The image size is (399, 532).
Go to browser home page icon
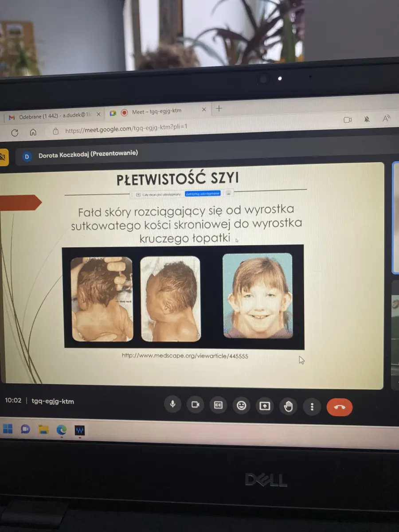33,132
